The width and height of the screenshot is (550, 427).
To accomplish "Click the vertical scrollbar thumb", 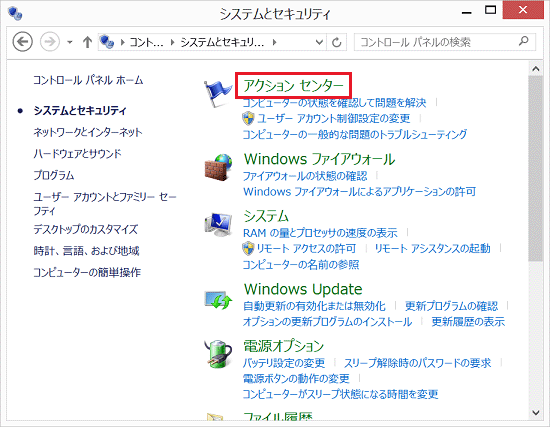I will (536, 168).
